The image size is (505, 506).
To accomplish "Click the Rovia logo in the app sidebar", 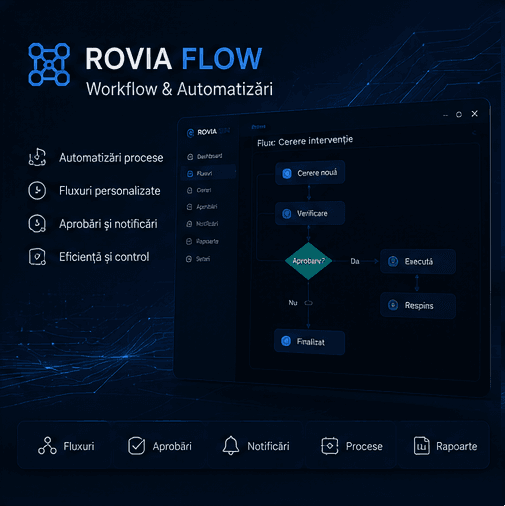I will tap(190, 133).
